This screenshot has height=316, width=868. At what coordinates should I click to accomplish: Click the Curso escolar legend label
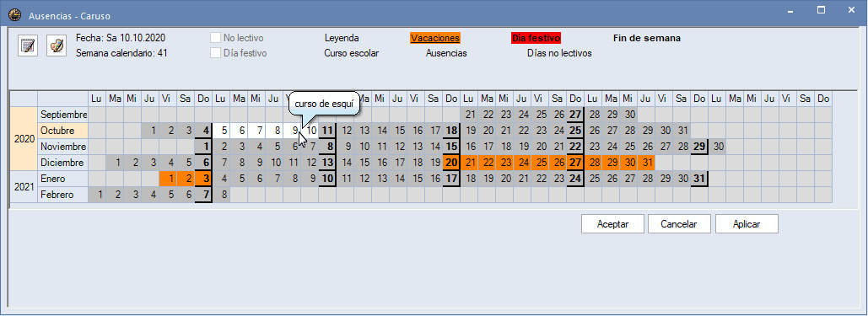(352, 53)
